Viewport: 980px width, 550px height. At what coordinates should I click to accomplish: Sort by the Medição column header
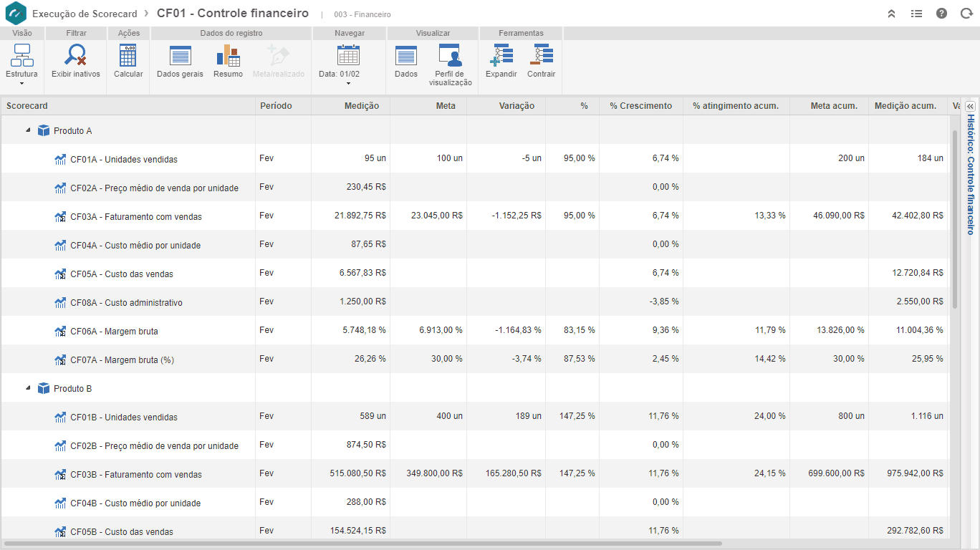click(350, 106)
